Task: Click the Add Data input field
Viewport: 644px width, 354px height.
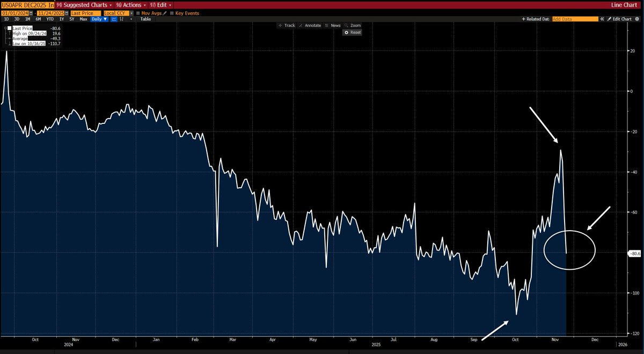Action: (574, 18)
